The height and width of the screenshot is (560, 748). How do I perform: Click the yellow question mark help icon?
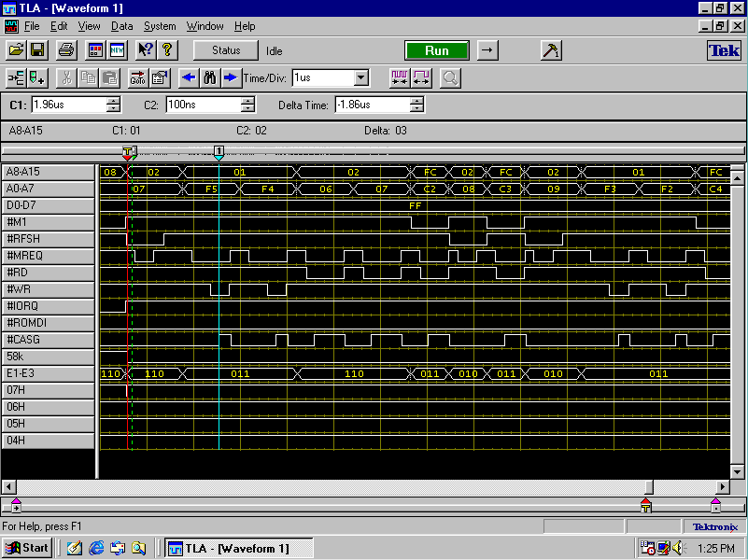167,50
